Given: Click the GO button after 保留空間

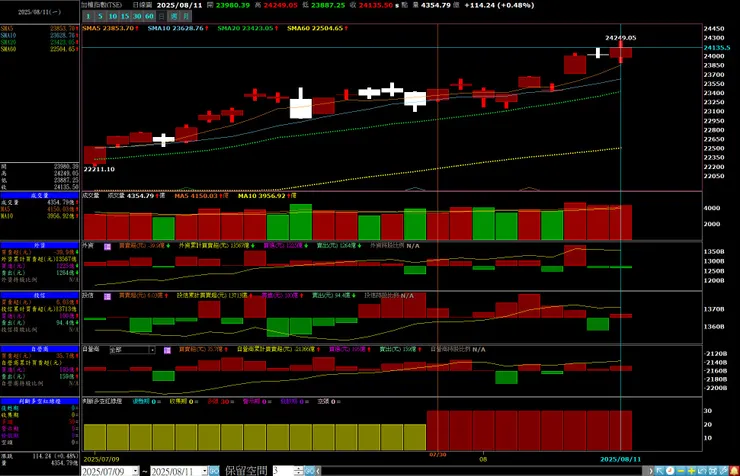Looking at the screenshot, I should [309, 471].
